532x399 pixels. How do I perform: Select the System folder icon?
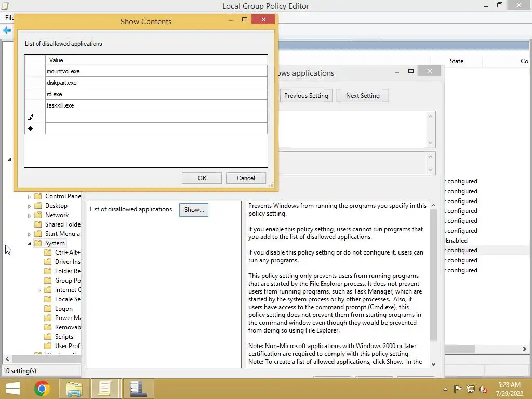(38, 243)
